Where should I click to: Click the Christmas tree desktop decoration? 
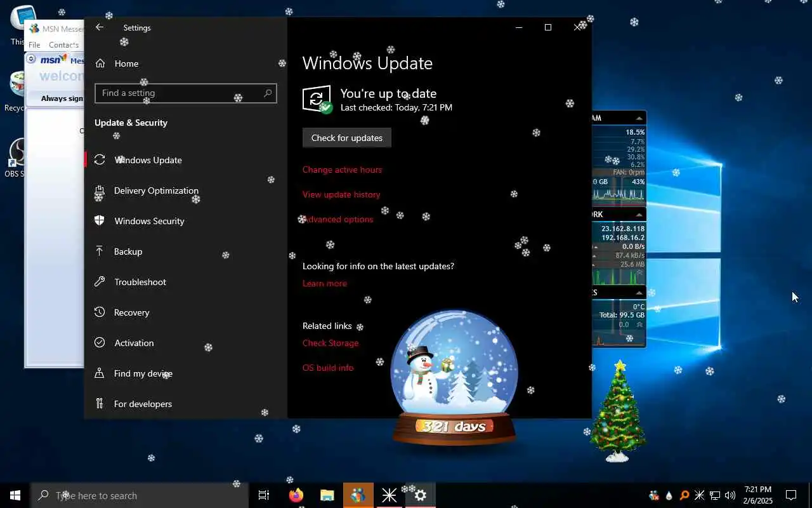tap(617, 411)
